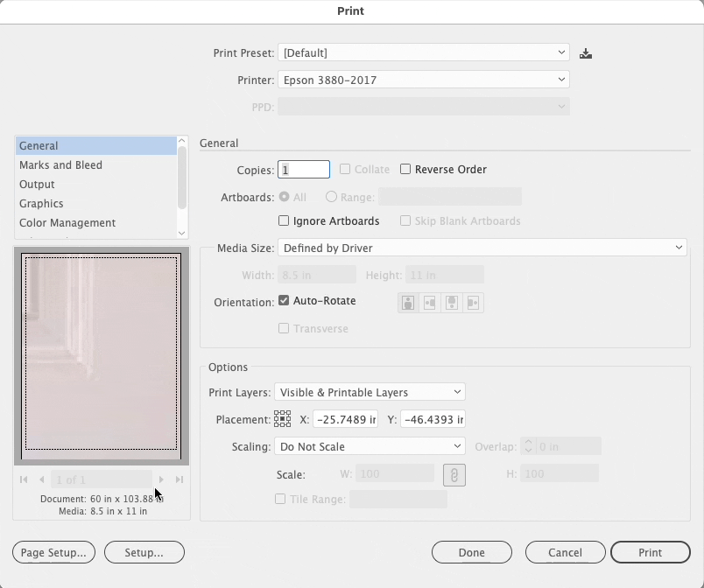Click the Print button
This screenshot has height=588, width=704.
[650, 552]
